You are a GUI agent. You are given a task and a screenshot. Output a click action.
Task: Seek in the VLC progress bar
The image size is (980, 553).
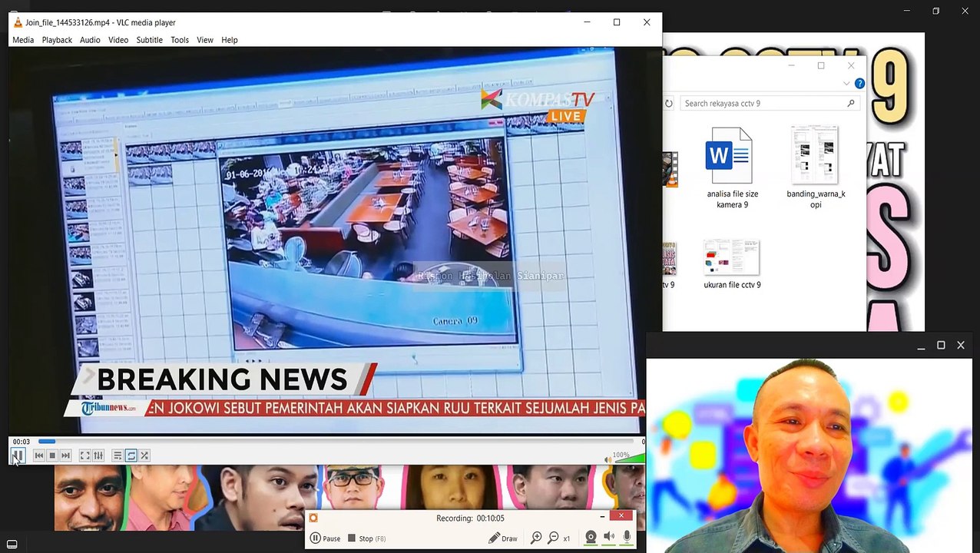(x=336, y=442)
